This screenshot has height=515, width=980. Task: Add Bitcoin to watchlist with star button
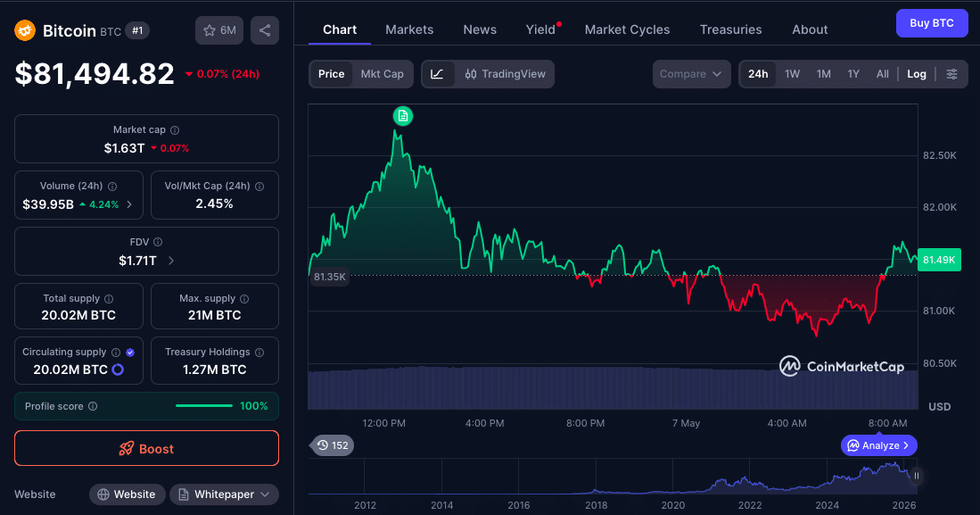pos(219,30)
